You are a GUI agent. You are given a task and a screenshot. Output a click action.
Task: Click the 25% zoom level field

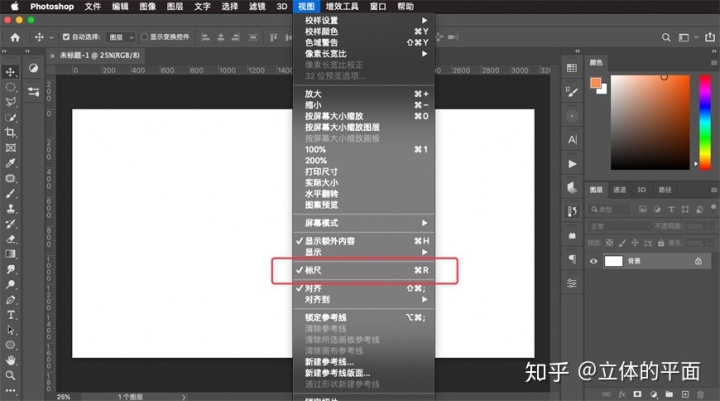(64, 397)
